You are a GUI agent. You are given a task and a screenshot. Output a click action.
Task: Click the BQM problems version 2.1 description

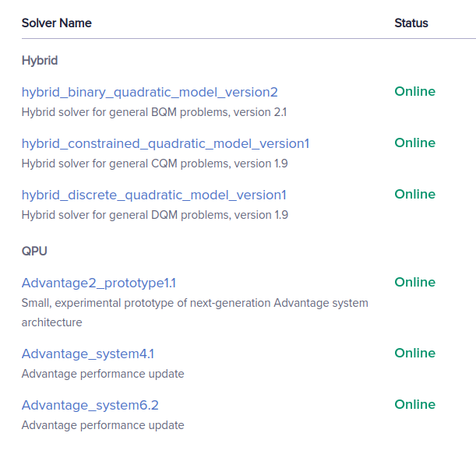pos(154,112)
